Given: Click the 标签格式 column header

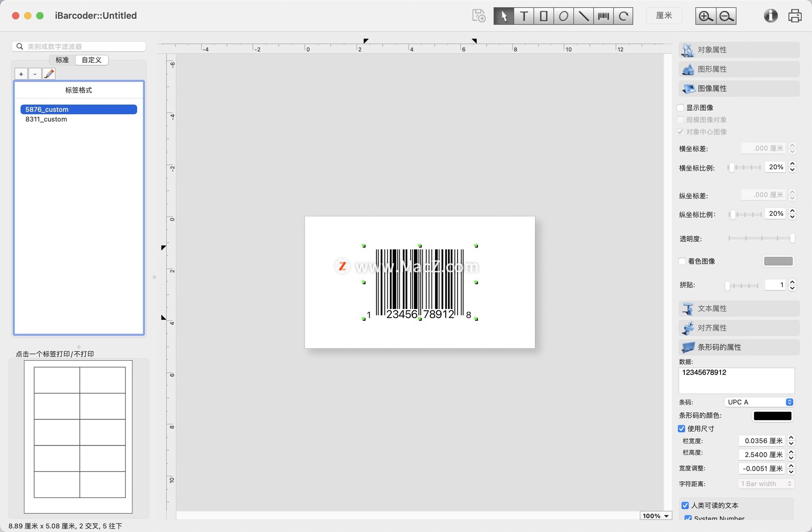Looking at the screenshot, I should [79, 90].
